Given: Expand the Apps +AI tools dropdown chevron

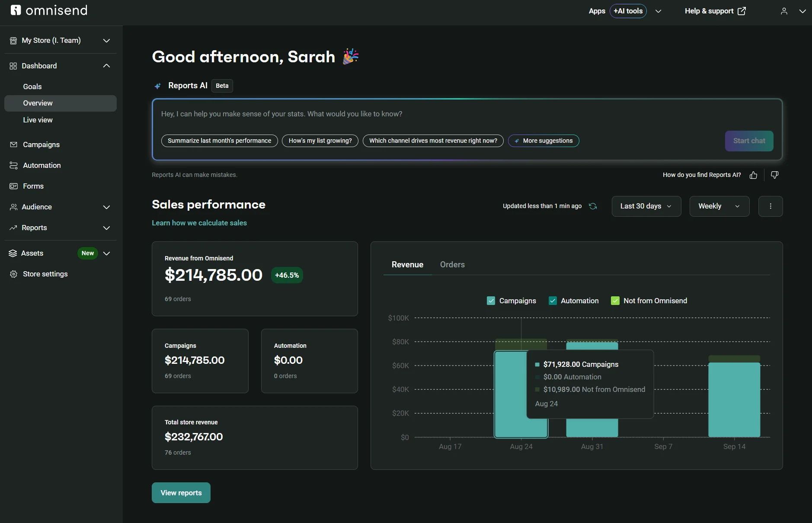Looking at the screenshot, I should coord(658,11).
